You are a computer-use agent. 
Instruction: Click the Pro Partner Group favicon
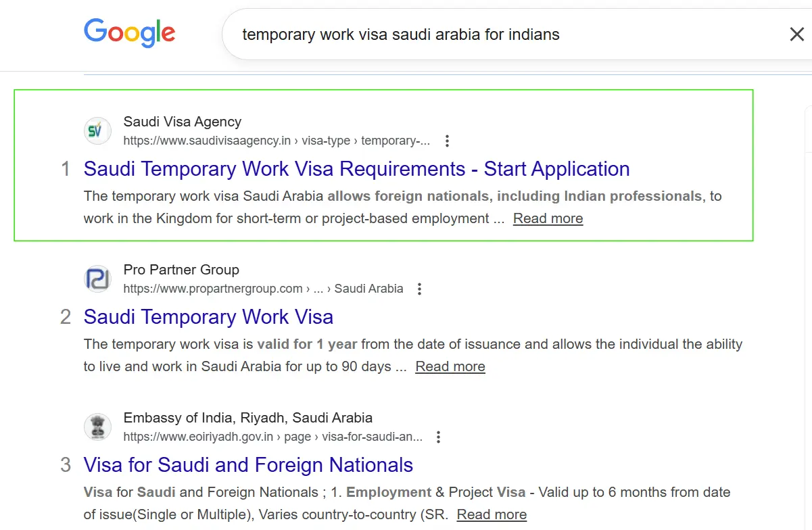click(x=98, y=279)
